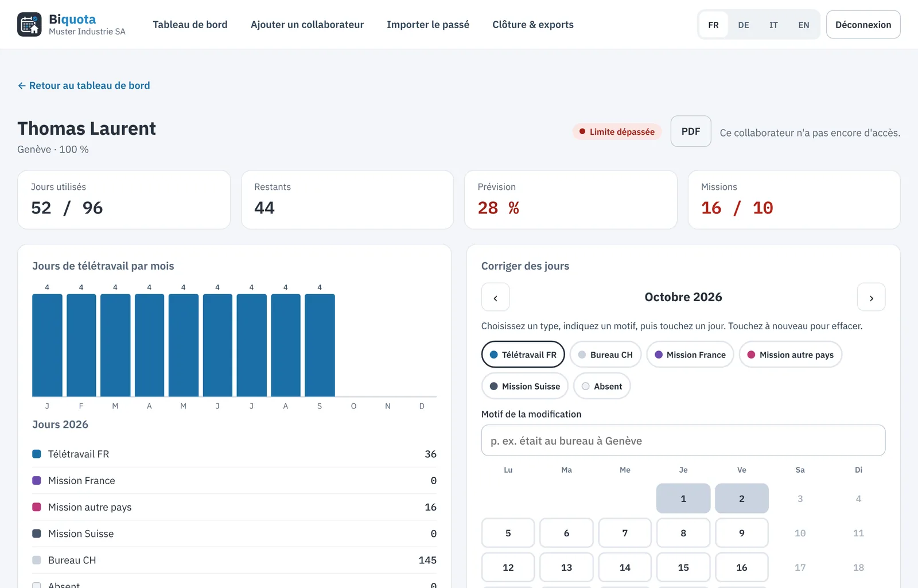This screenshot has height=588, width=918.
Task: Open Ajouter un collaborateur page
Action: 307,25
